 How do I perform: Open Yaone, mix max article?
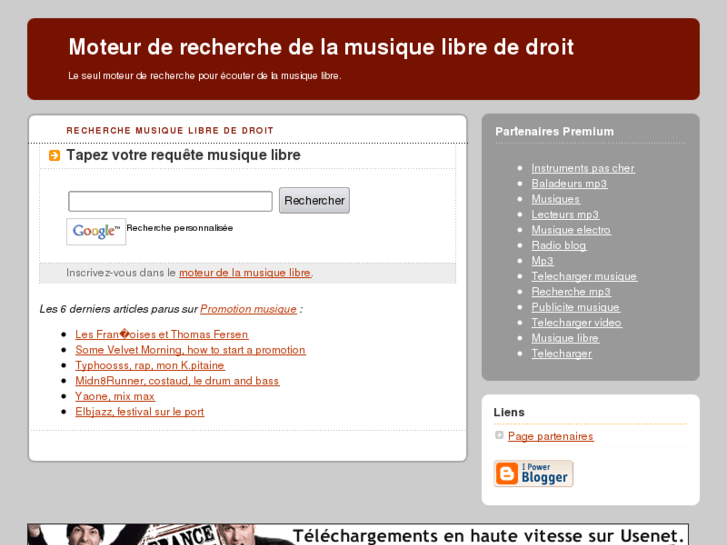pos(115,396)
